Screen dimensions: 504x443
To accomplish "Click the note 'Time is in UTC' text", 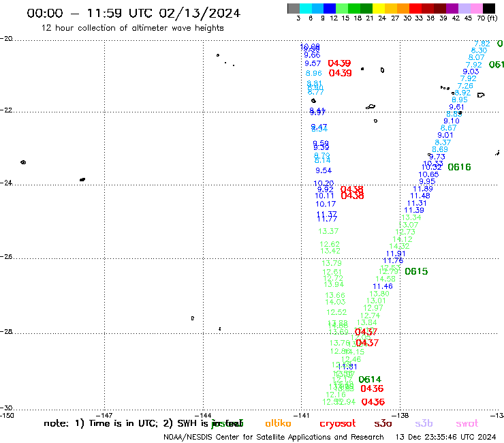I will point(122,423).
